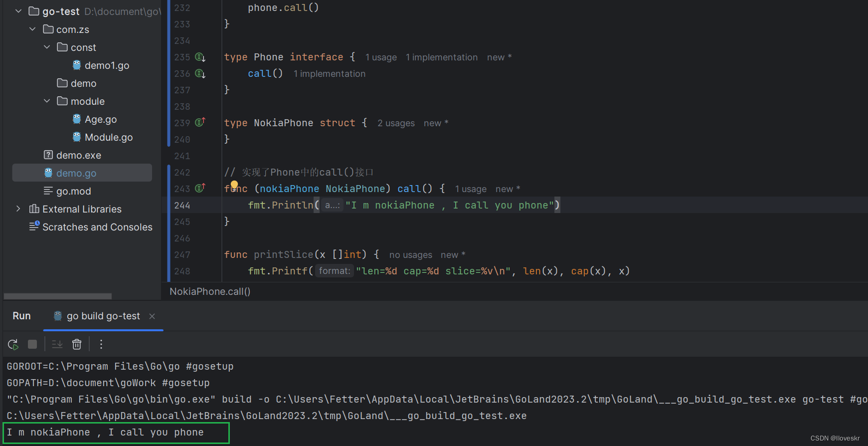Click the yellow intention light bulb
The height and width of the screenshot is (446, 868).
coord(234,186)
